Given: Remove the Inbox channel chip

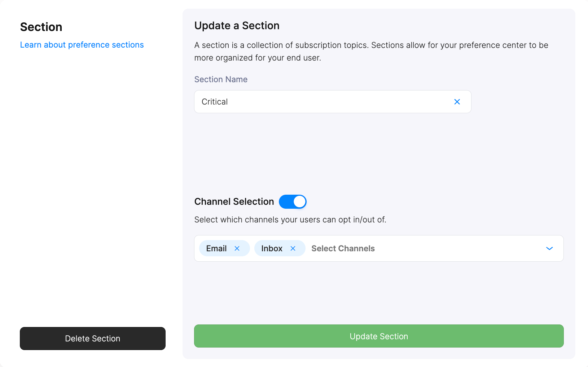Looking at the screenshot, I should pyautogui.click(x=293, y=248).
